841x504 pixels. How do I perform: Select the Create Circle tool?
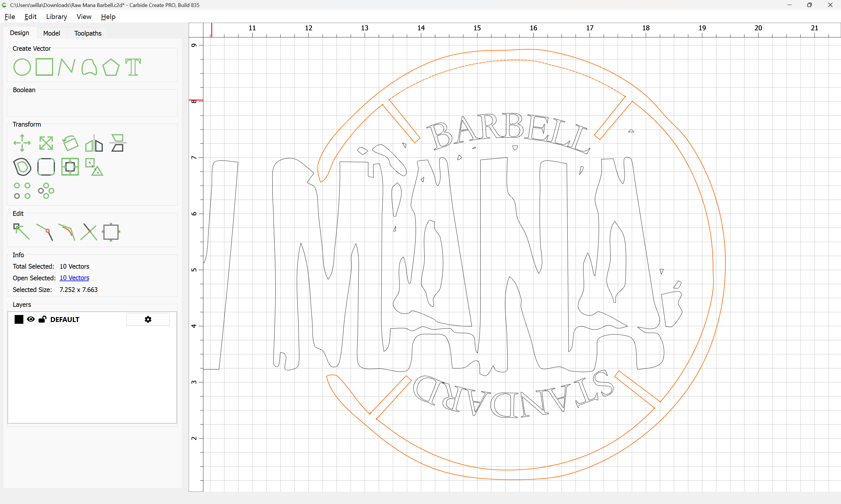point(22,67)
